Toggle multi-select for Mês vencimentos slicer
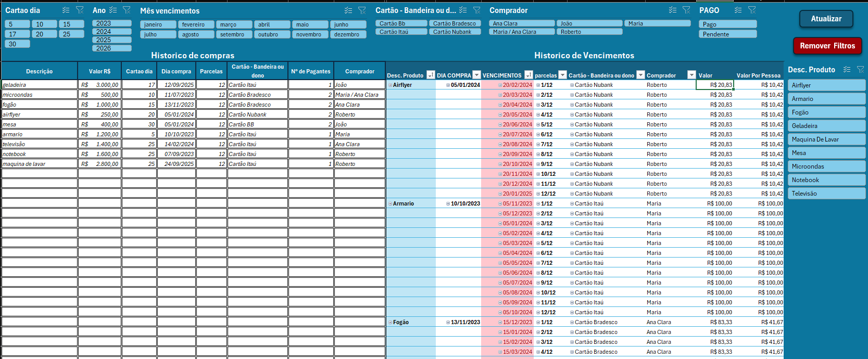 [x=348, y=10]
